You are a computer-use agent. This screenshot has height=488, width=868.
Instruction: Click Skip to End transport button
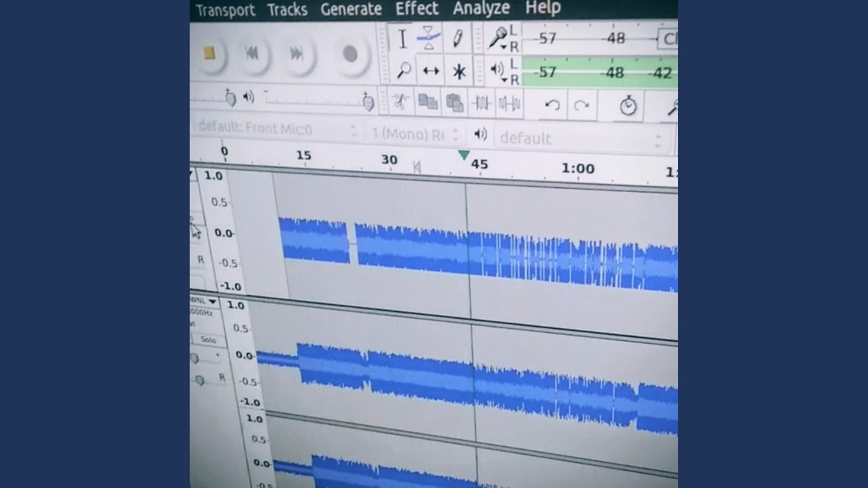tap(296, 54)
